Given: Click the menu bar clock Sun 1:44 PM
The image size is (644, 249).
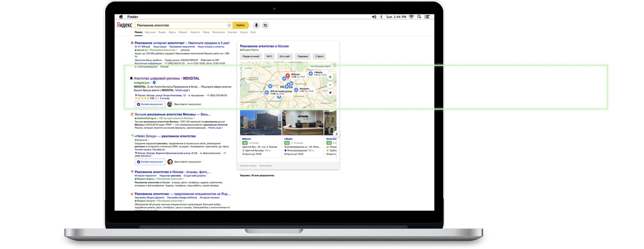Looking at the screenshot, I should click(396, 17).
